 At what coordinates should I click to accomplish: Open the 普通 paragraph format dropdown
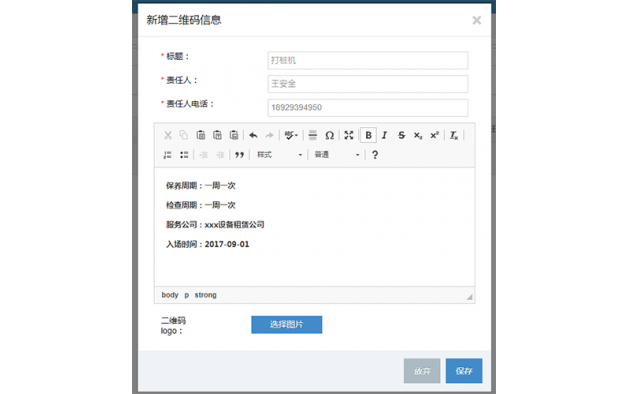pos(337,155)
